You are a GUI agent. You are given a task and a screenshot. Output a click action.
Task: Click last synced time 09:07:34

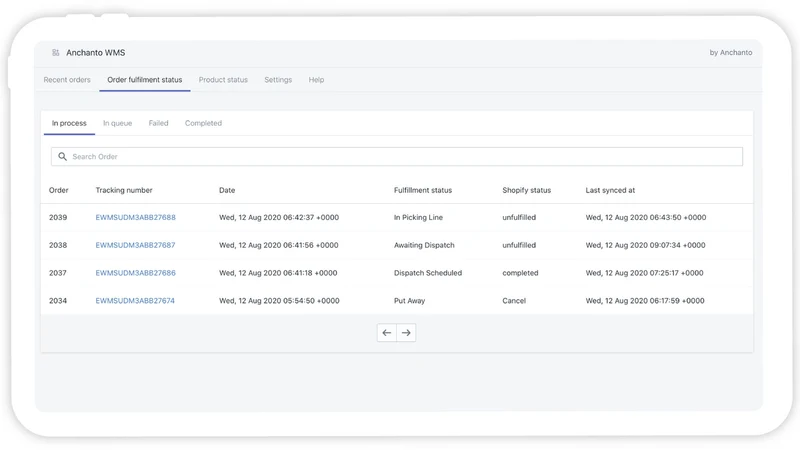point(645,245)
